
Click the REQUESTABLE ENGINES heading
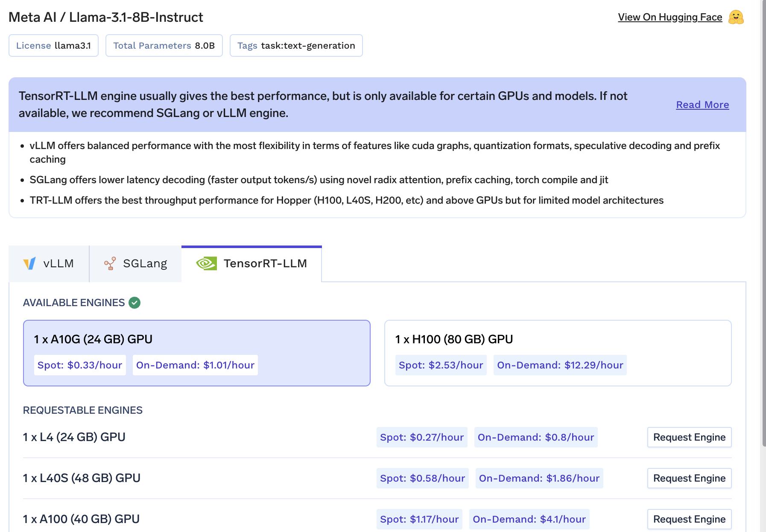(83, 410)
